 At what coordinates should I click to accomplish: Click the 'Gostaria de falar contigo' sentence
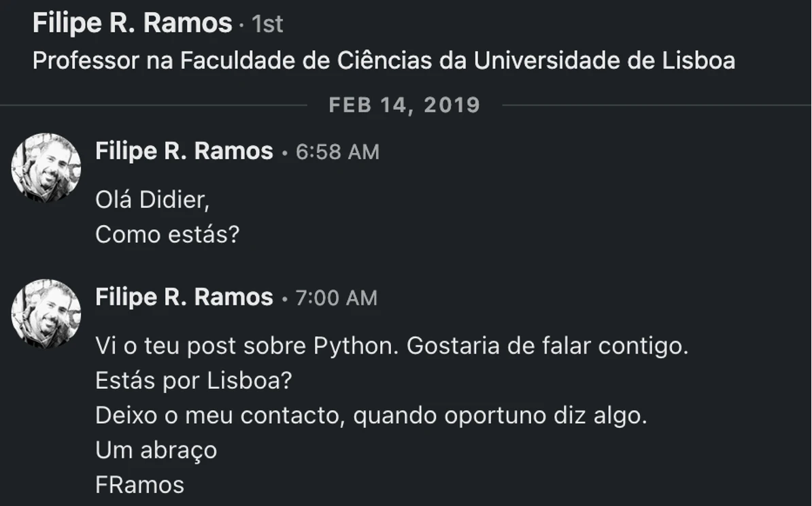pyautogui.click(x=547, y=346)
